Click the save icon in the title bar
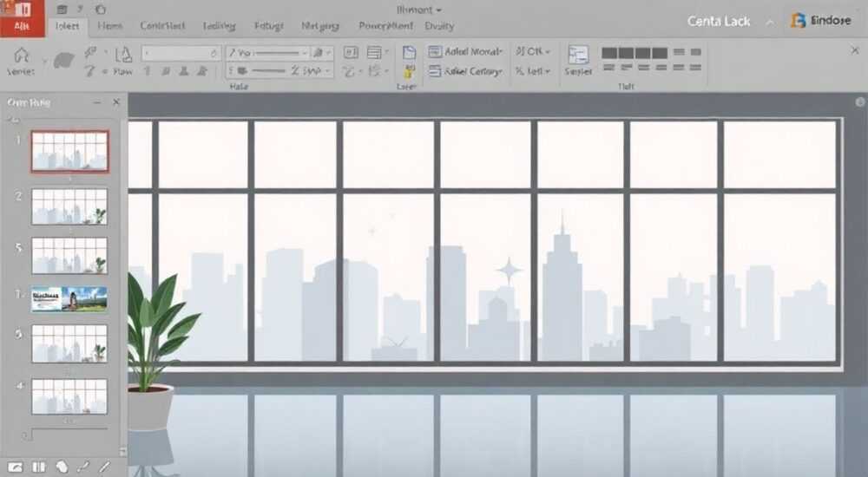 tap(62, 10)
